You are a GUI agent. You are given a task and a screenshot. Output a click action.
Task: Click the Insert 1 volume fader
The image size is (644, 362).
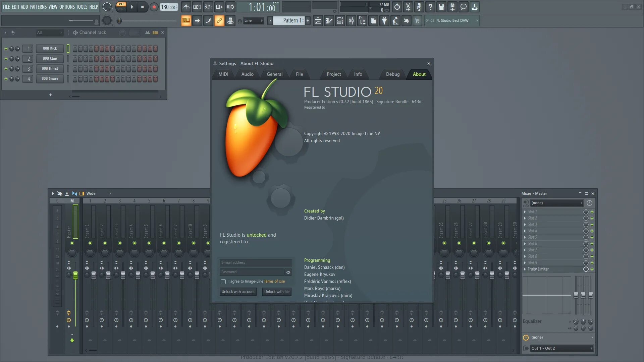(x=94, y=276)
